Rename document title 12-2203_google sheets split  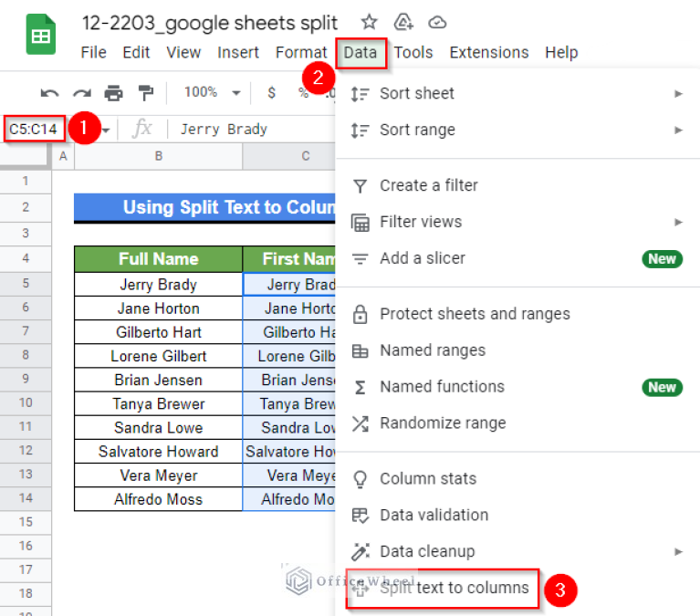pyautogui.click(x=210, y=23)
